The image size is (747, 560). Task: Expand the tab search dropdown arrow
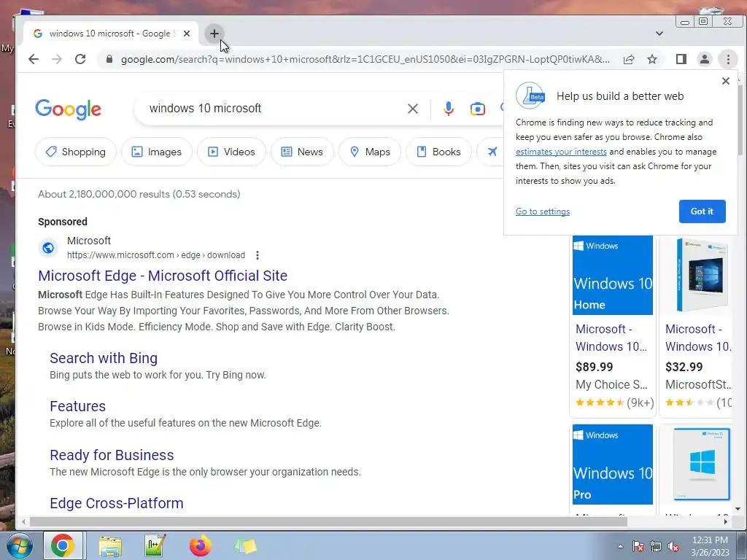tap(659, 34)
